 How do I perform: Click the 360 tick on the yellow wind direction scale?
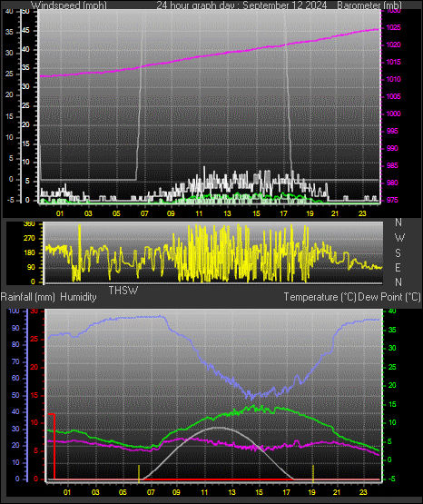pyautogui.click(x=29, y=224)
